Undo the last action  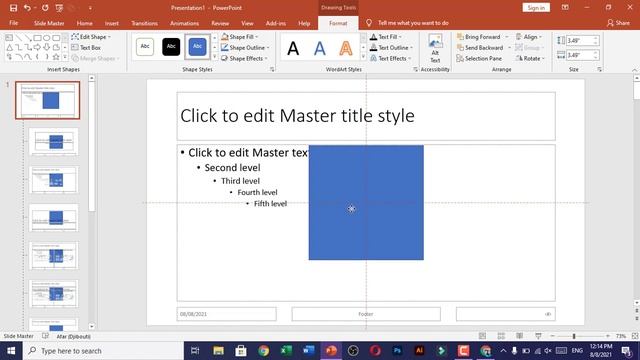click(27, 8)
